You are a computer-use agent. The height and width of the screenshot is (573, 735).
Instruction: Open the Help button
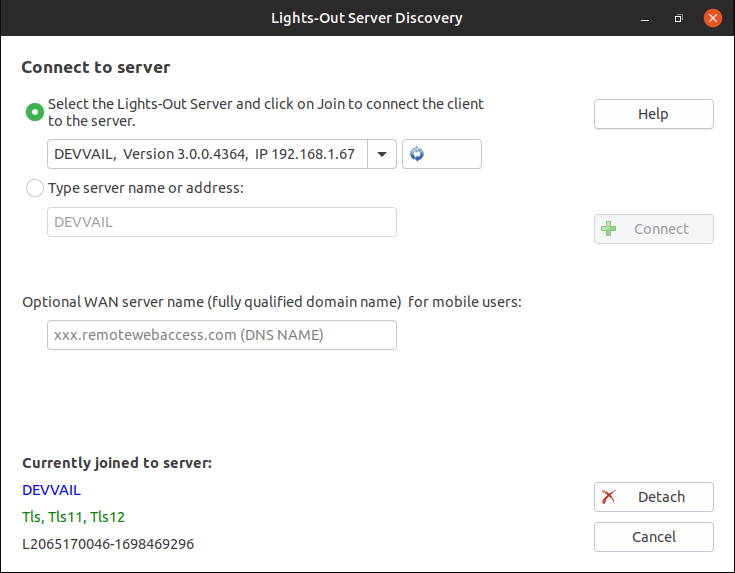653,114
